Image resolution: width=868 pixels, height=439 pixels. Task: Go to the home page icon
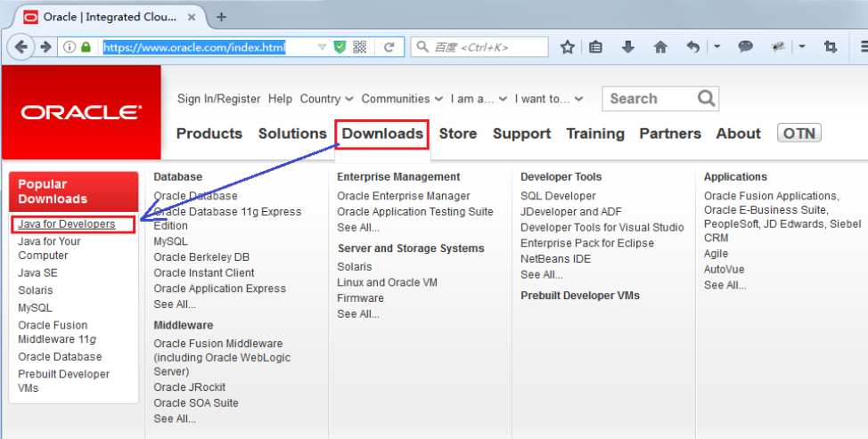pos(660,47)
